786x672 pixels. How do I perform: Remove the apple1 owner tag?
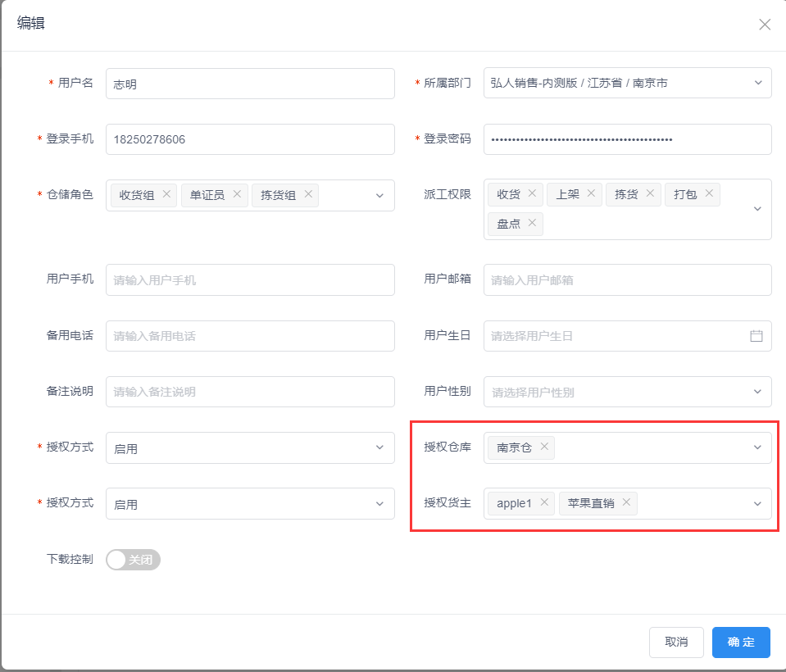(x=544, y=502)
